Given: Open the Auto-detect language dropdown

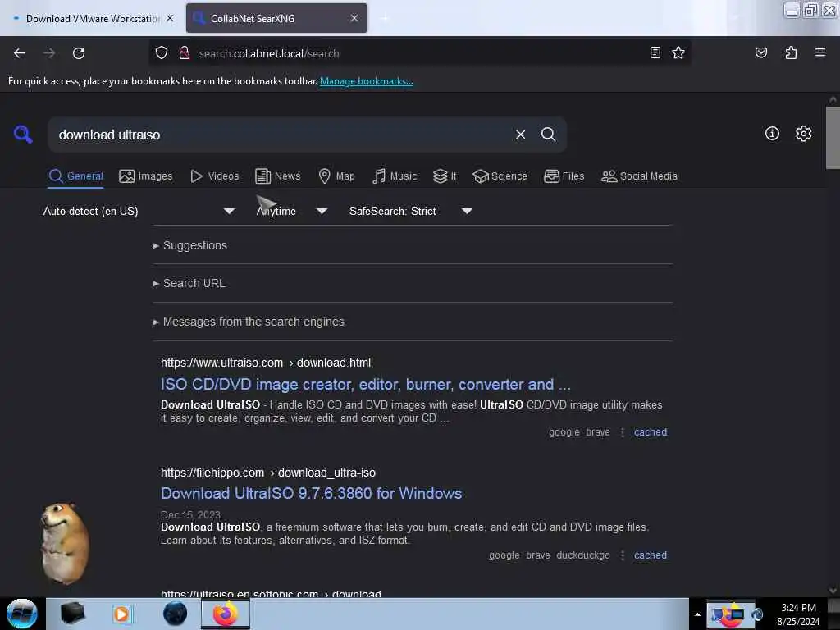Looking at the screenshot, I should click(139, 211).
